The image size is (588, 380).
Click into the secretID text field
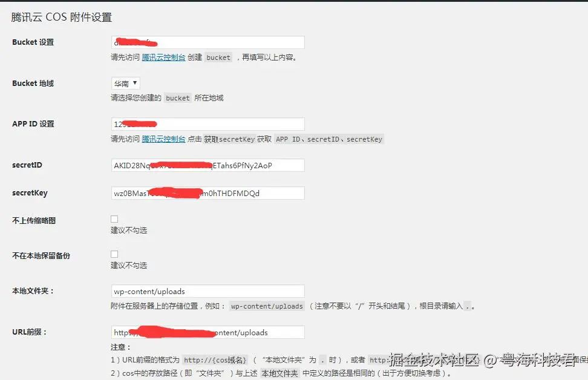click(207, 165)
